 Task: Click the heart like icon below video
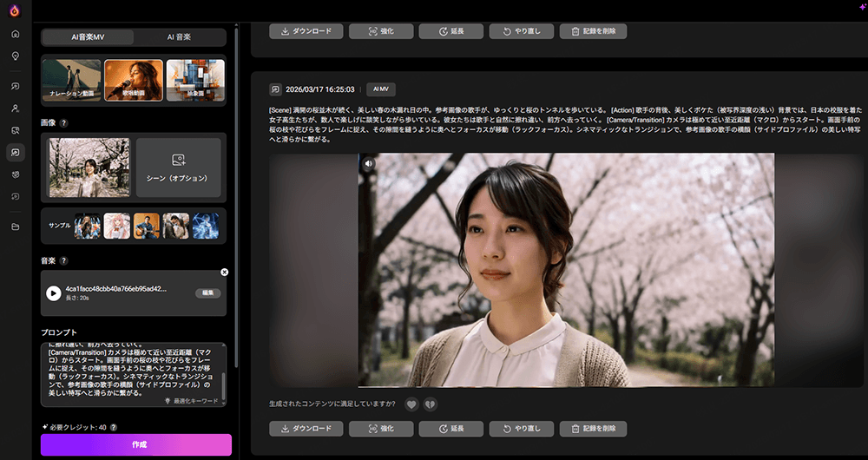tap(411, 404)
